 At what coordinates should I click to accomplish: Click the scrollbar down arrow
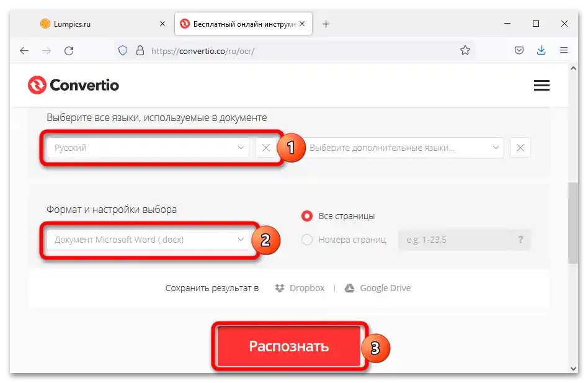(x=573, y=368)
